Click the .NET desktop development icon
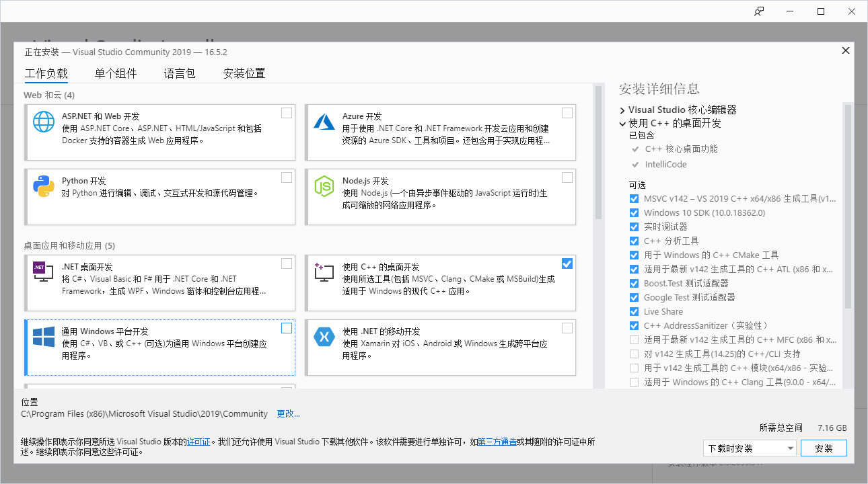The width and height of the screenshot is (868, 484). [x=44, y=272]
